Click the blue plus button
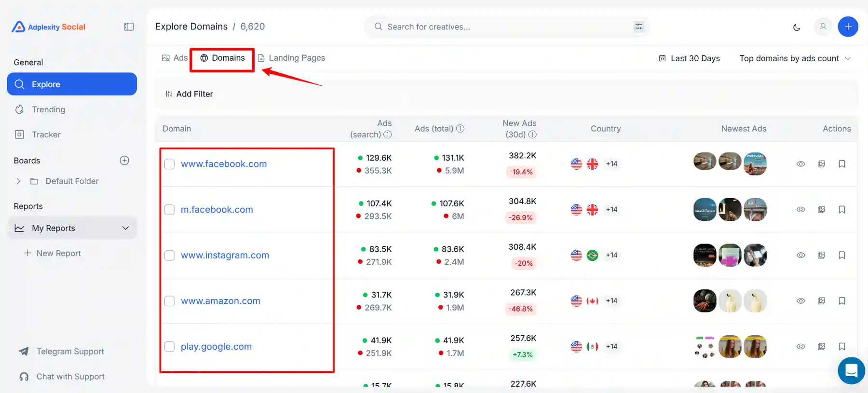868x393 pixels. [x=848, y=27]
